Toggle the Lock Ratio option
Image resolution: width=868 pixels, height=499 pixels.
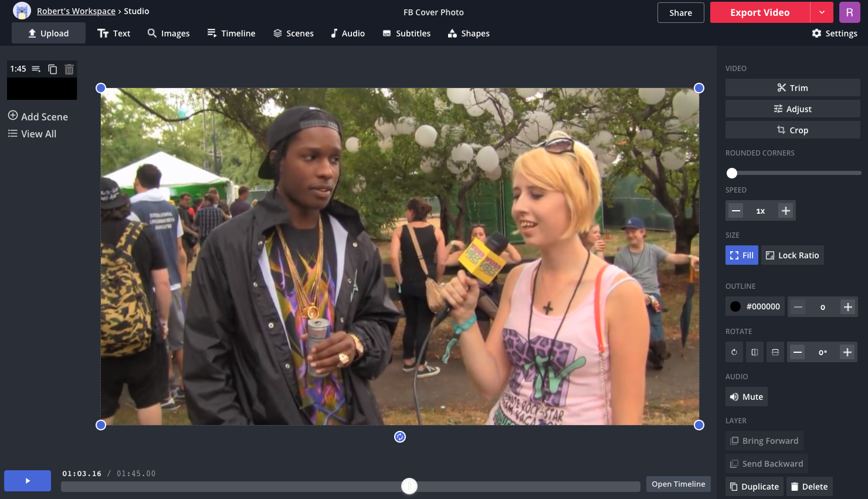(x=792, y=255)
